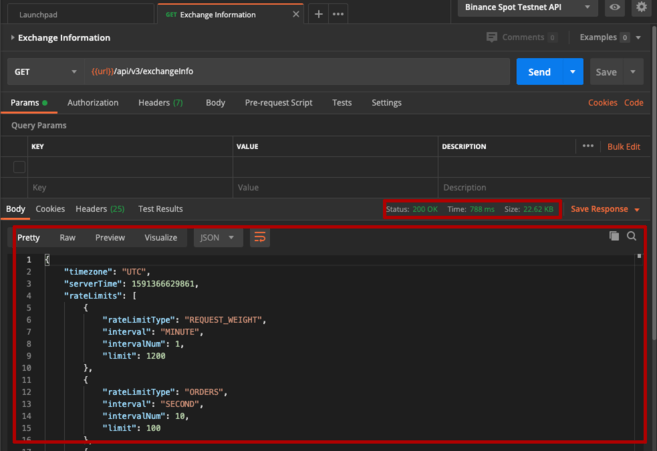Click the Bulk Edit link
This screenshot has width=657, height=451.
(624, 147)
